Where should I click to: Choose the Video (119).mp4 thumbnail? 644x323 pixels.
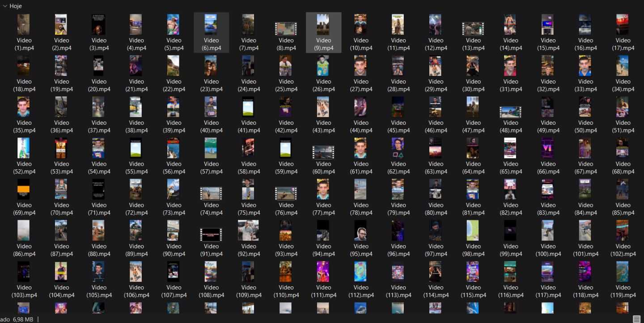coord(623,272)
